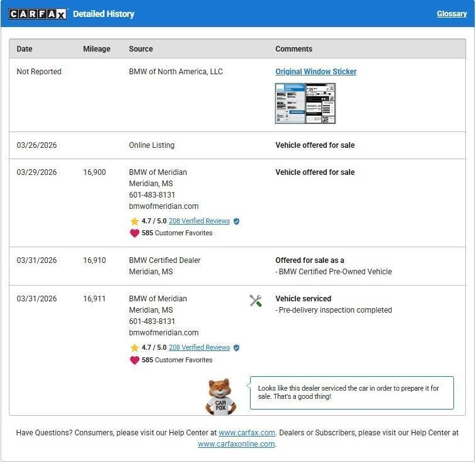This screenshot has height=463, width=476.
Task: Click the heart favorites icon in the 03/29/2026 entry
Action: click(x=134, y=233)
